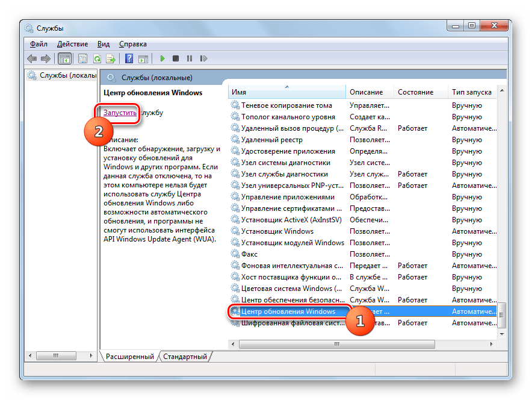This screenshot has width=532, height=400.
Task: Select the Центр обновления Windows service
Action: 287,311
